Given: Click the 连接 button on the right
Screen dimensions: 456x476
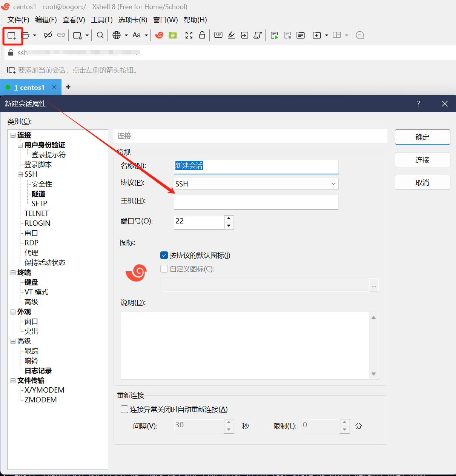Looking at the screenshot, I should click(x=422, y=160).
